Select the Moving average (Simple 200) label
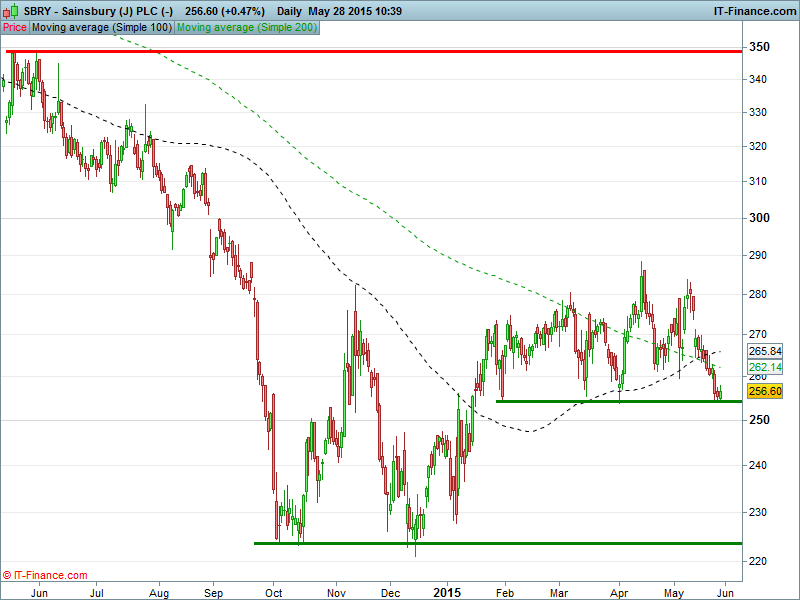This screenshot has width=800, height=600. [246, 28]
